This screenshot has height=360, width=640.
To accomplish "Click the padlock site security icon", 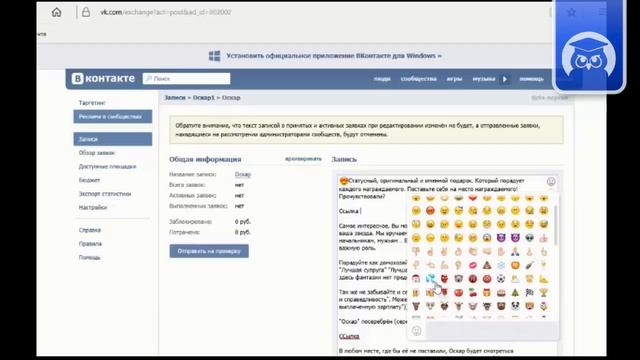I will tap(86, 12).
